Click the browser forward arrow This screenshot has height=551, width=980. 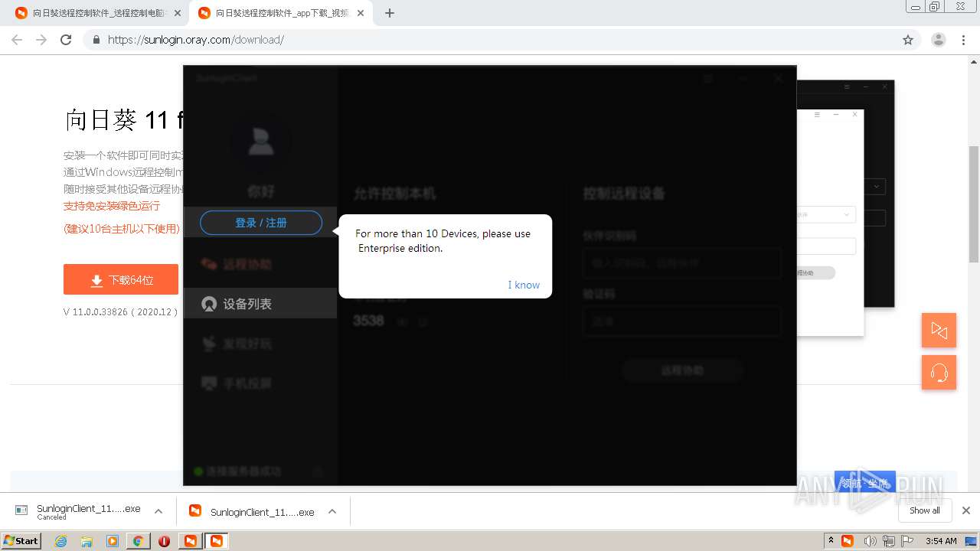pos(41,40)
